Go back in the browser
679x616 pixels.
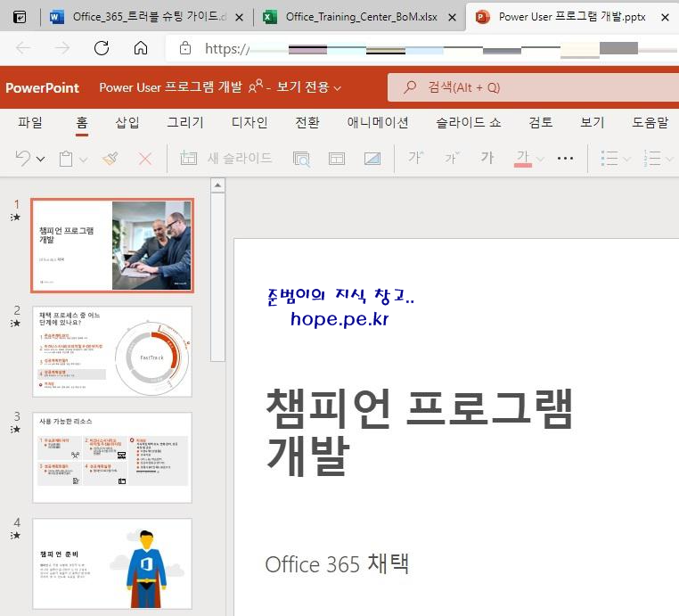(23, 48)
